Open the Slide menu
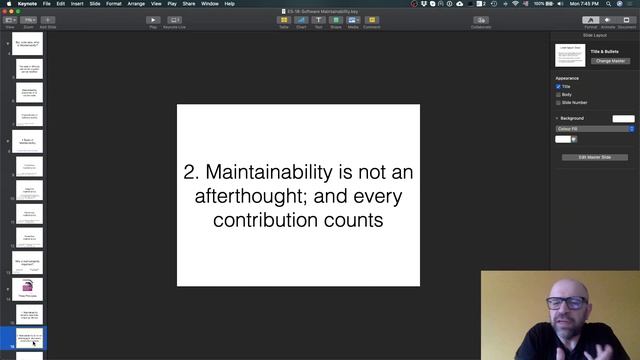The image size is (640, 360). (x=95, y=4)
